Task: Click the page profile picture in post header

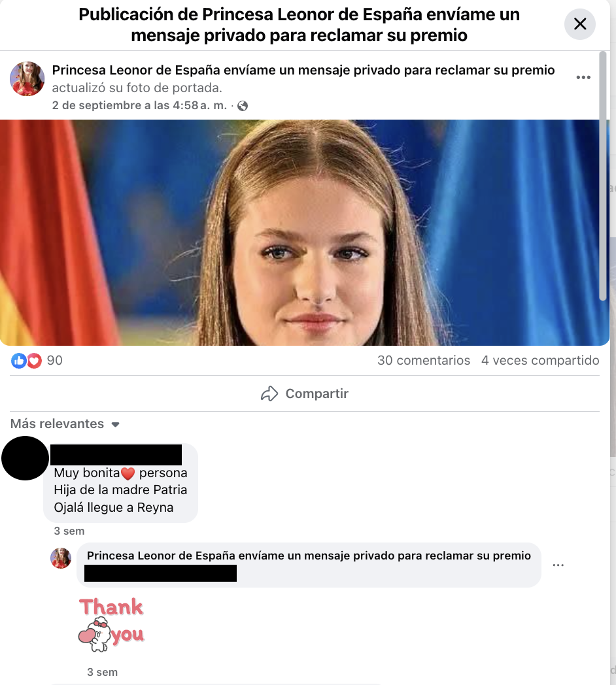Action: 27,78
